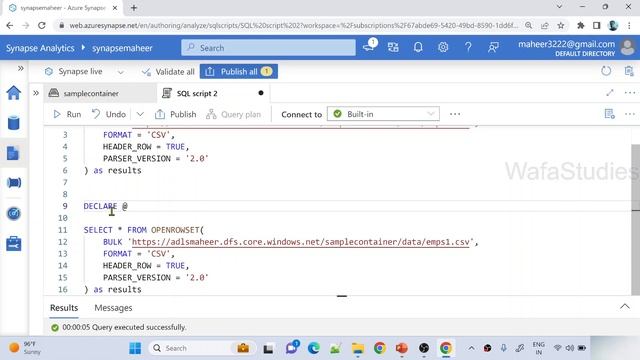Click the Synapse search box

[268, 48]
